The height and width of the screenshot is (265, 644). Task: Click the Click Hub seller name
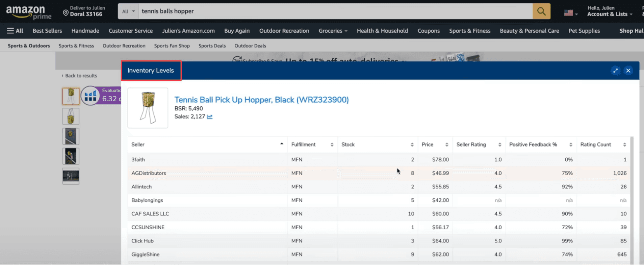143,241
